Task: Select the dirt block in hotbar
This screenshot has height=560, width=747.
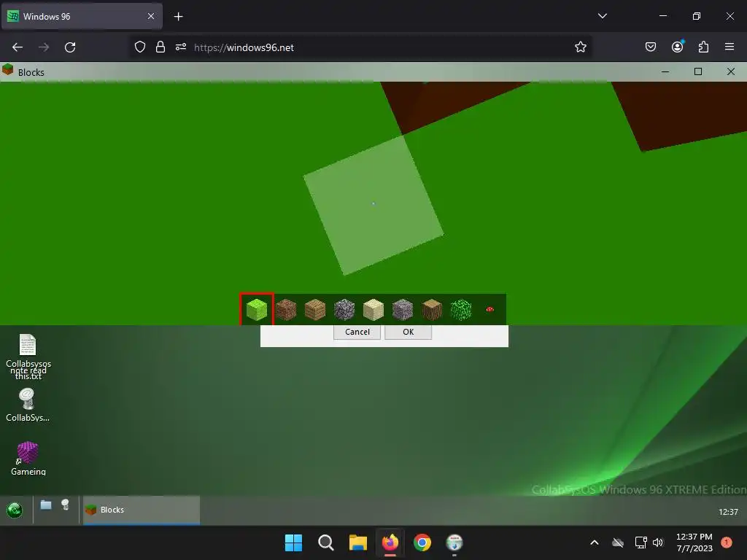Action: point(286,309)
